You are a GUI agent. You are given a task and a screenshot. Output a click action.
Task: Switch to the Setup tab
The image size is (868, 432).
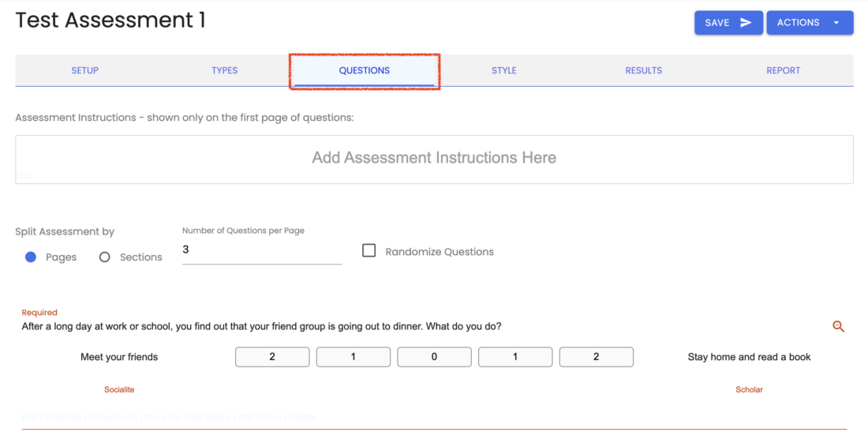coord(85,70)
